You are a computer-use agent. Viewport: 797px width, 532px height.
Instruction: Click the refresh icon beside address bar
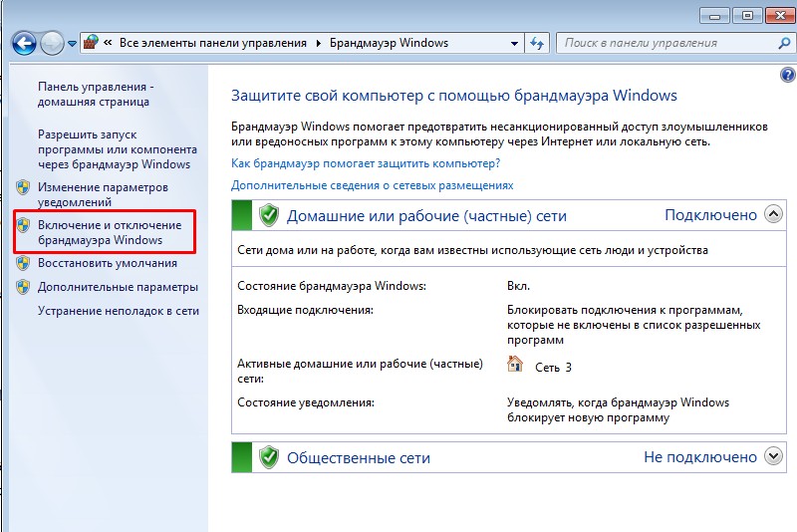[538, 44]
